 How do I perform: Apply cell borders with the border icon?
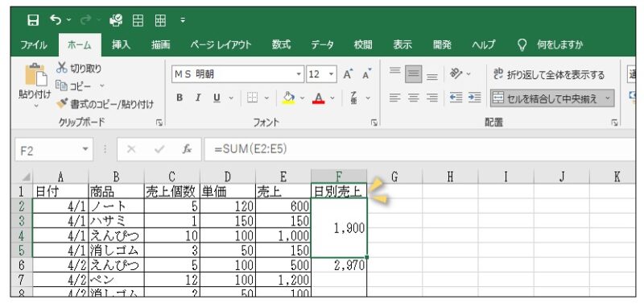click(x=253, y=98)
